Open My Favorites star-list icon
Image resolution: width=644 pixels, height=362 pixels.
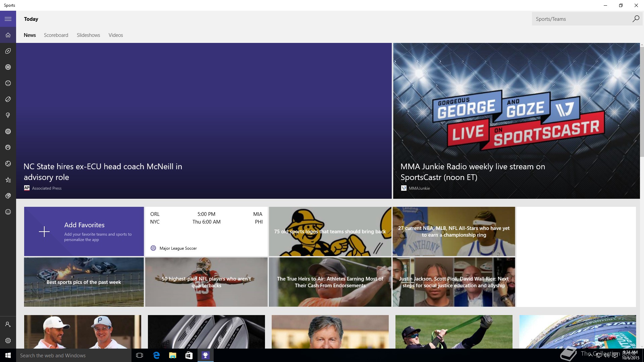8,180
